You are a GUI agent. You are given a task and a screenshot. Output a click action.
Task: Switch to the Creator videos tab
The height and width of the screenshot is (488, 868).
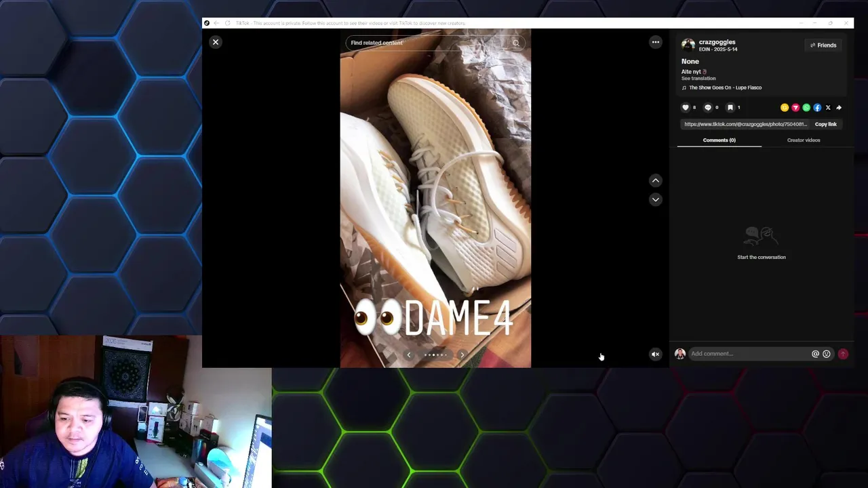click(x=804, y=140)
